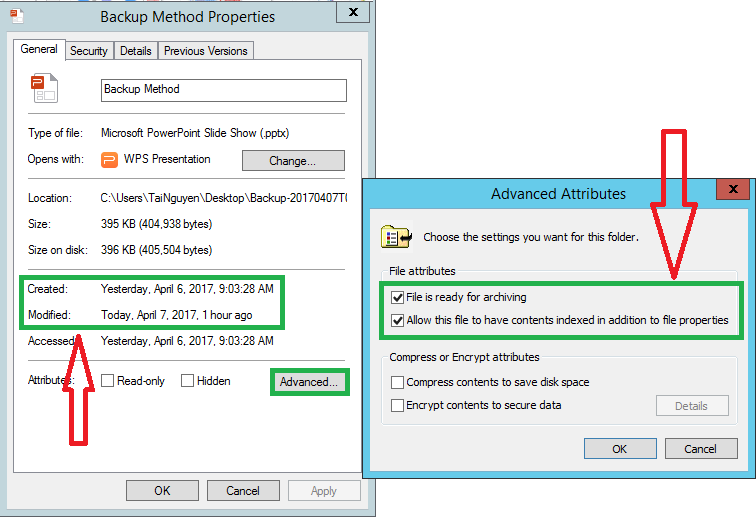Check Encrypt contents to secure data

pos(398,405)
